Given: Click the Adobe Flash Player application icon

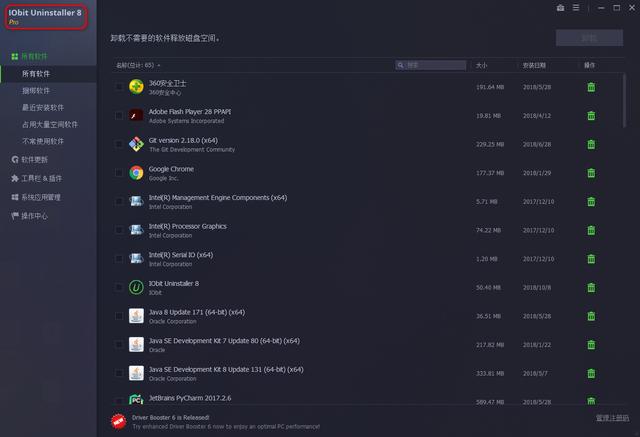Looking at the screenshot, I should [x=136, y=115].
